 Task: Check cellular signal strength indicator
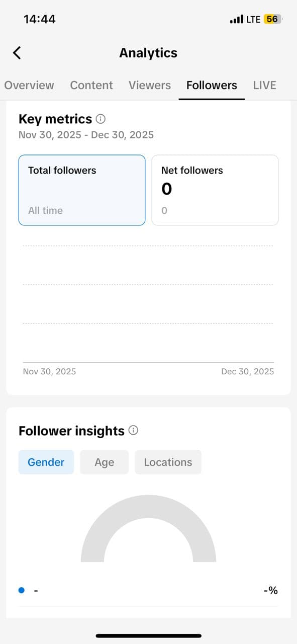[x=236, y=19]
